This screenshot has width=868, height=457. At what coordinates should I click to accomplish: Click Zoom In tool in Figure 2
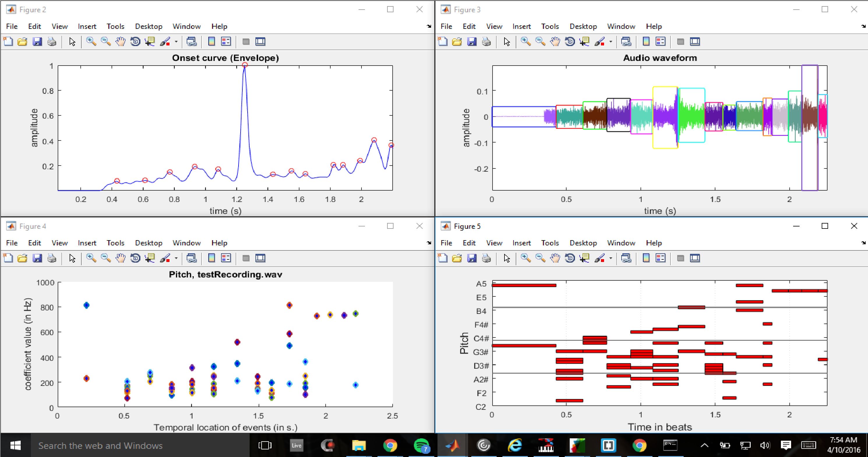tap(91, 41)
